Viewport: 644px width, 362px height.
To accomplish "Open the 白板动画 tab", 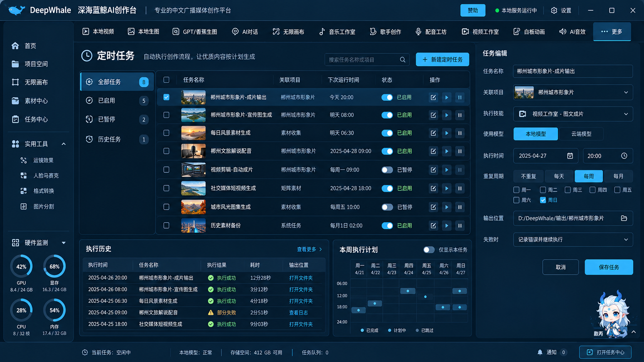I will tap(529, 32).
